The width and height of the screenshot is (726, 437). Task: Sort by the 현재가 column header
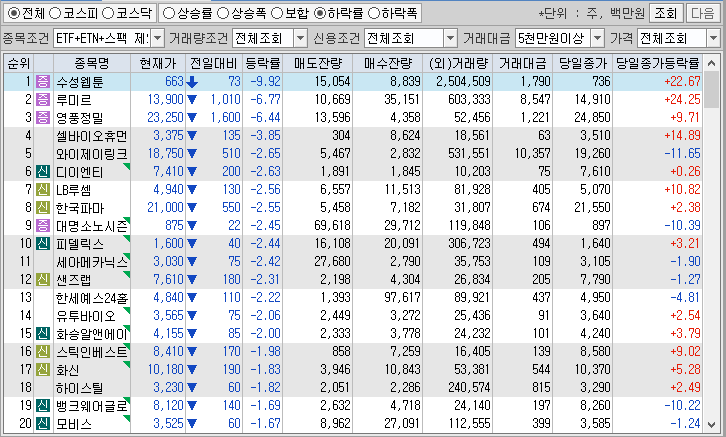[158, 63]
